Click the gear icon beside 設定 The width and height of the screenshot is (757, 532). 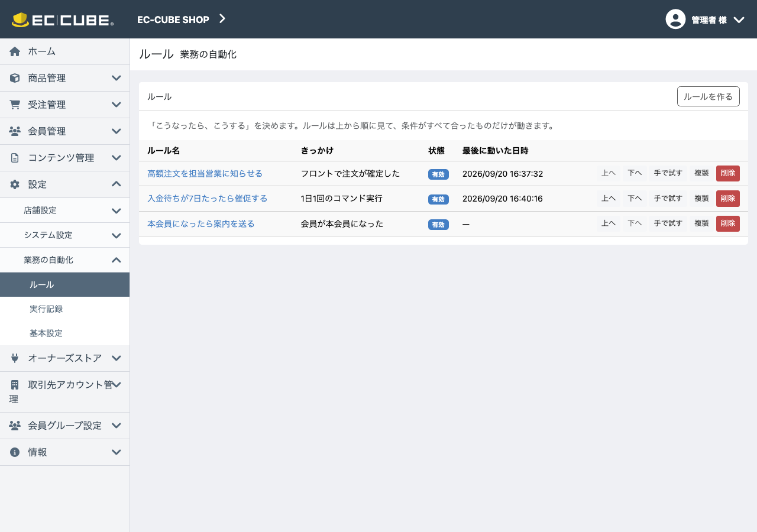point(15,184)
